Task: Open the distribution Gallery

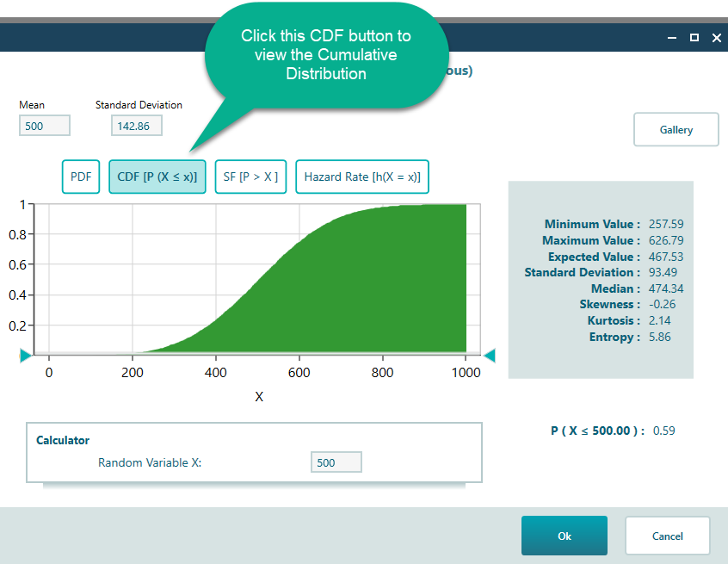Action: [x=676, y=130]
